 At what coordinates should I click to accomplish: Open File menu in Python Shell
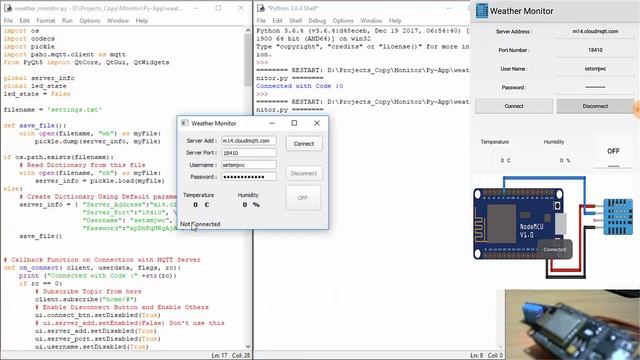pos(261,20)
